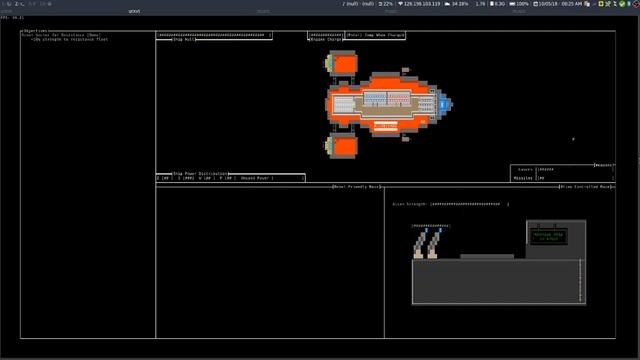Click the 'Rebel Friendly Base' panel title
Viewport: 640px width, 360px height.
tap(356, 187)
